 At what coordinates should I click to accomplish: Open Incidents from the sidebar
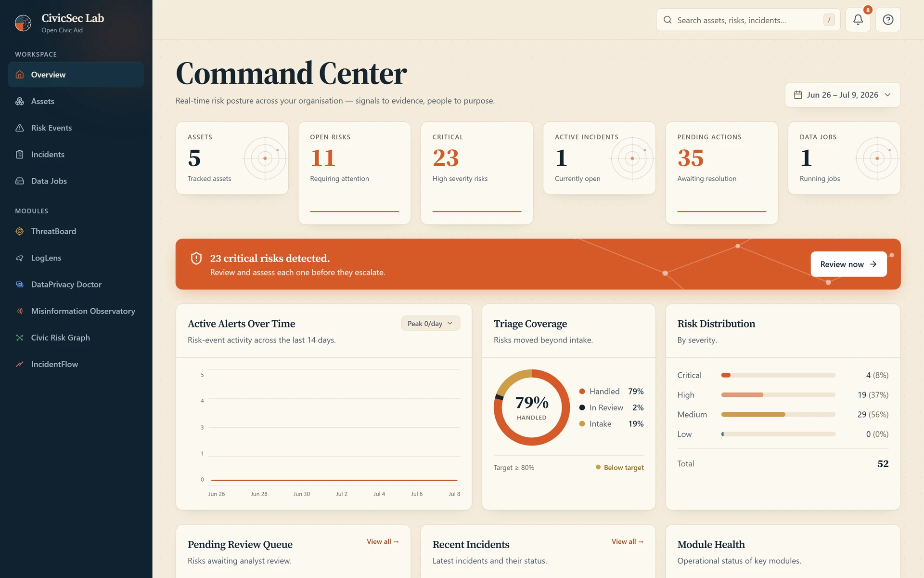(76, 154)
